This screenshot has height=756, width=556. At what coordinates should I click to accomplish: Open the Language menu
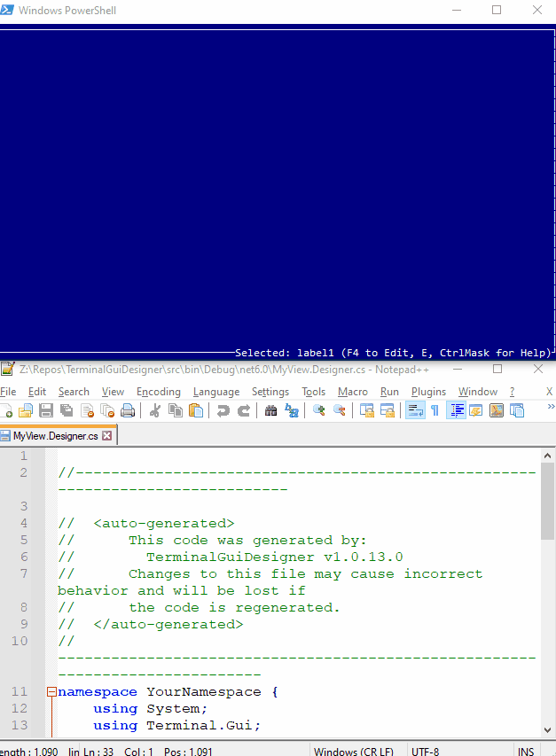(x=216, y=392)
